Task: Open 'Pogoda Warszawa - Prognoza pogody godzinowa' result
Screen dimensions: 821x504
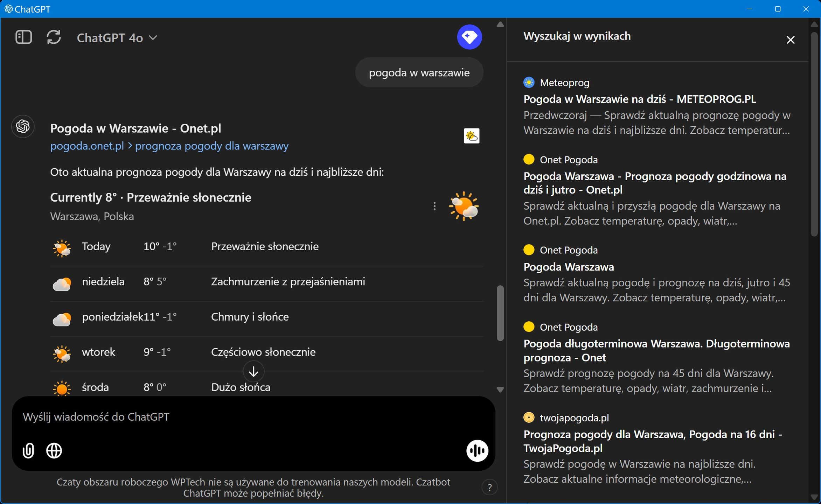Action: (655, 183)
